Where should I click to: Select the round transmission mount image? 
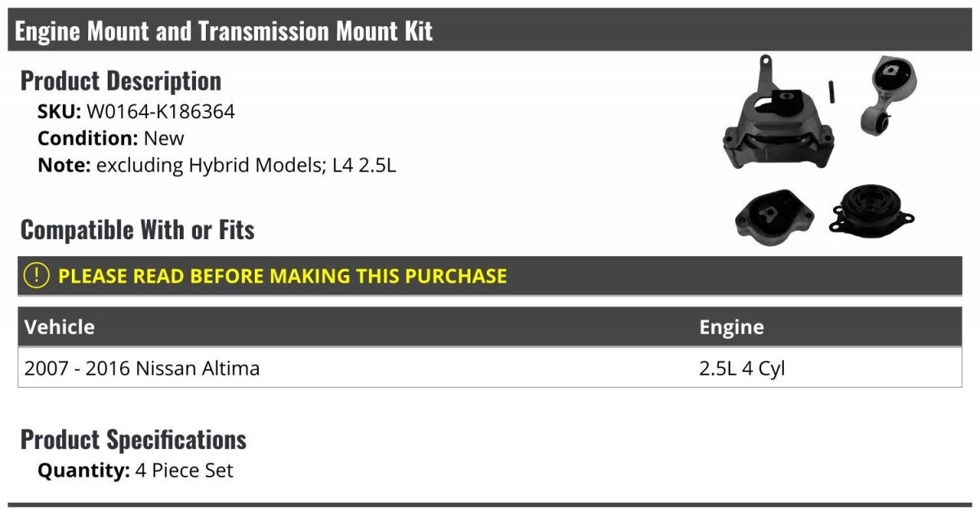[x=872, y=210]
